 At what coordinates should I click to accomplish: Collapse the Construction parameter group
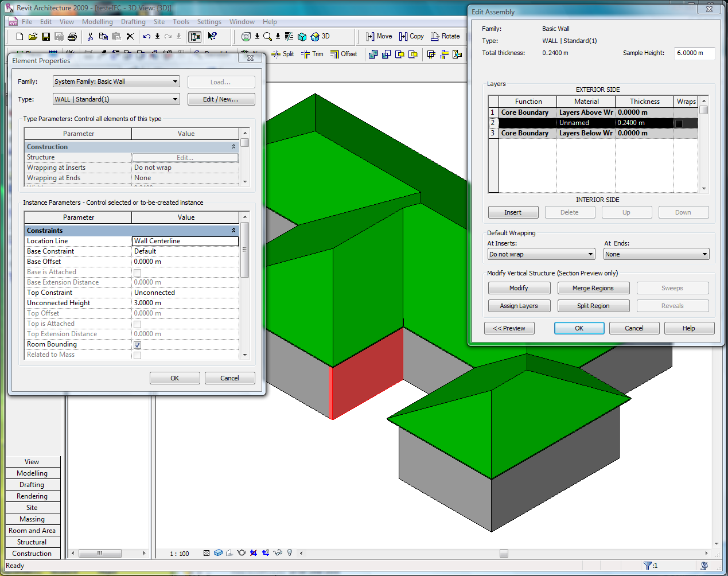point(233,147)
